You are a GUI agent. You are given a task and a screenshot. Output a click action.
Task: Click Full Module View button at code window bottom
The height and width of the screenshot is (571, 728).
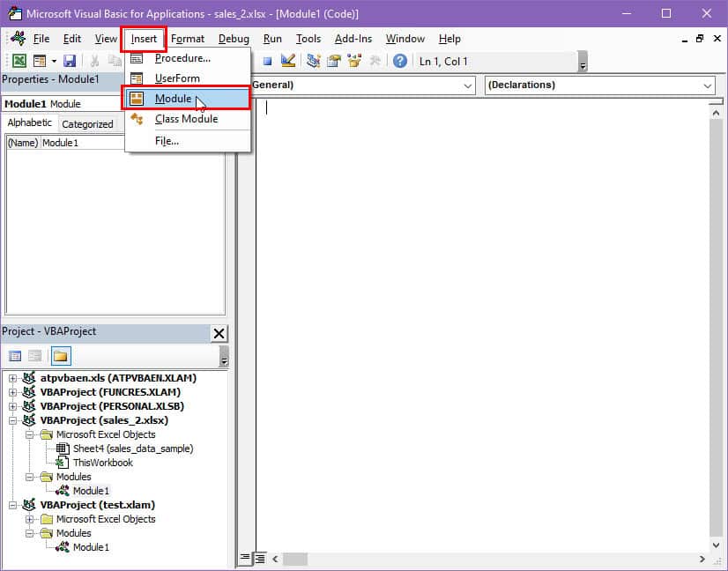(259, 558)
